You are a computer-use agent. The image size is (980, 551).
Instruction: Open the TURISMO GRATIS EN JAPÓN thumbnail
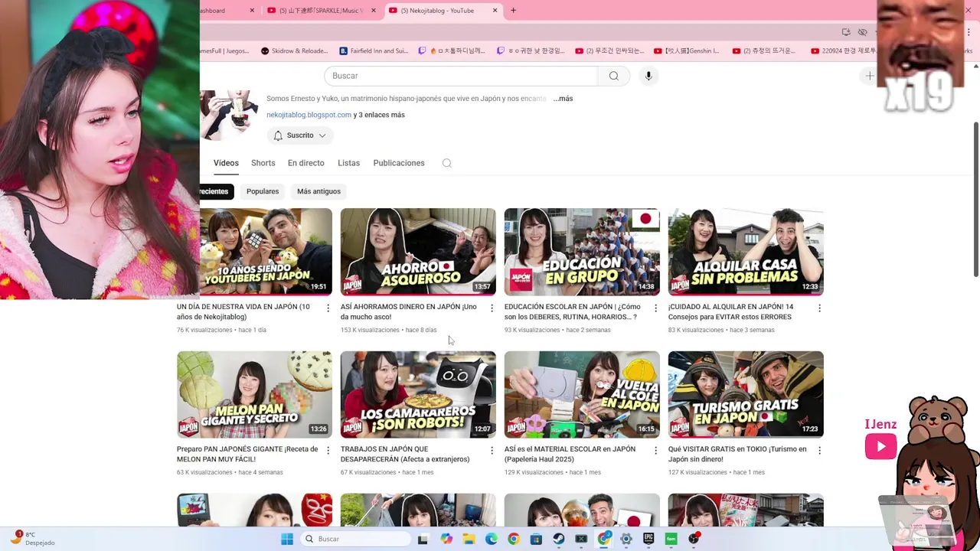click(746, 395)
